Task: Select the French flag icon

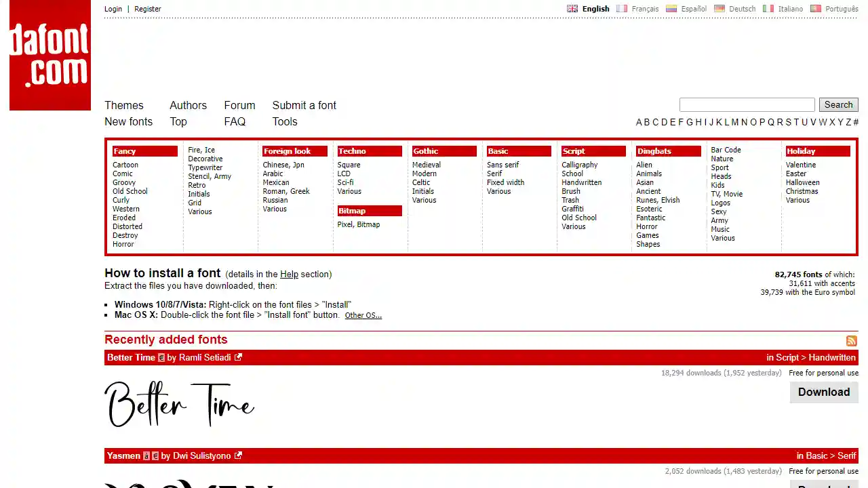Action: click(x=621, y=9)
